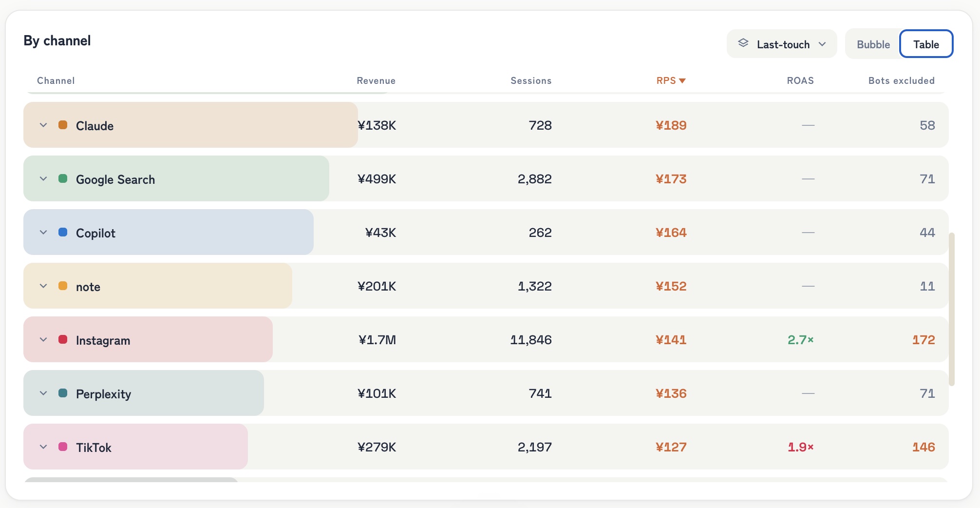Select Google Search sessions 2,882
The image size is (980, 508).
pos(535,179)
